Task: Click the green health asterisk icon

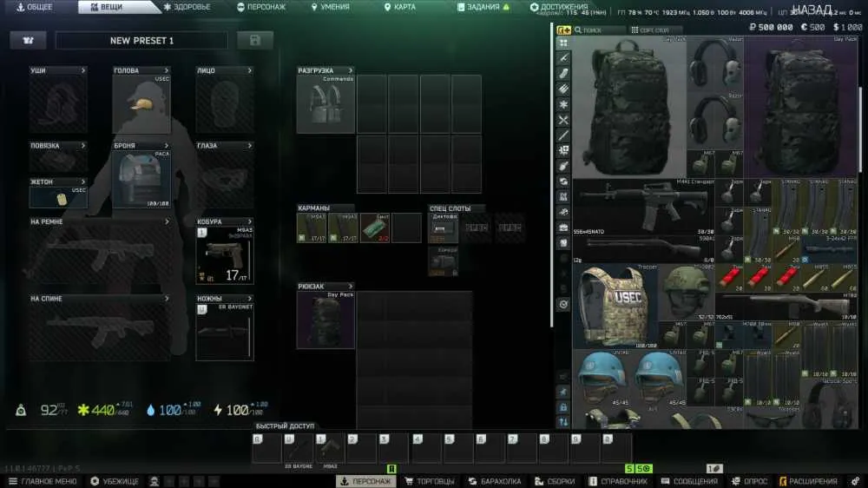Action: [x=83, y=410]
